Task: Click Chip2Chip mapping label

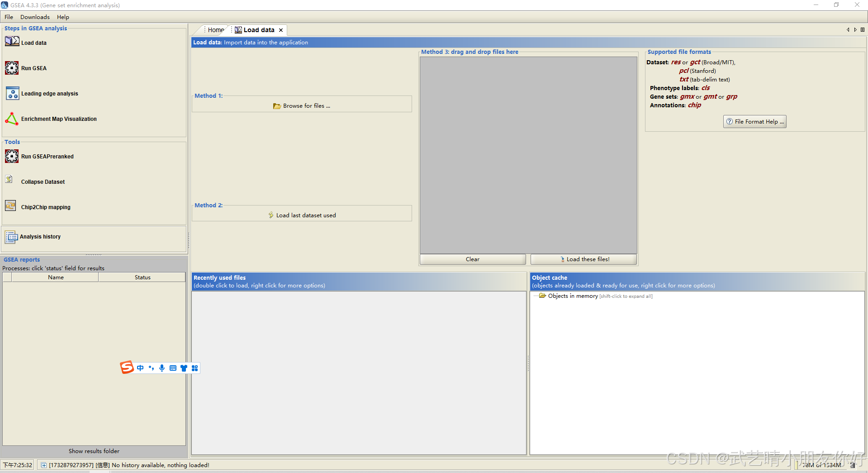Action: (46, 207)
